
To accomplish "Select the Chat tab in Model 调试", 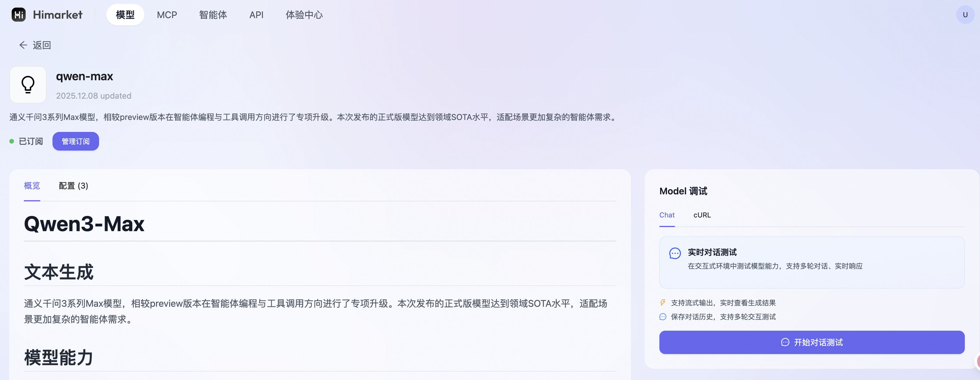I will tap(667, 215).
